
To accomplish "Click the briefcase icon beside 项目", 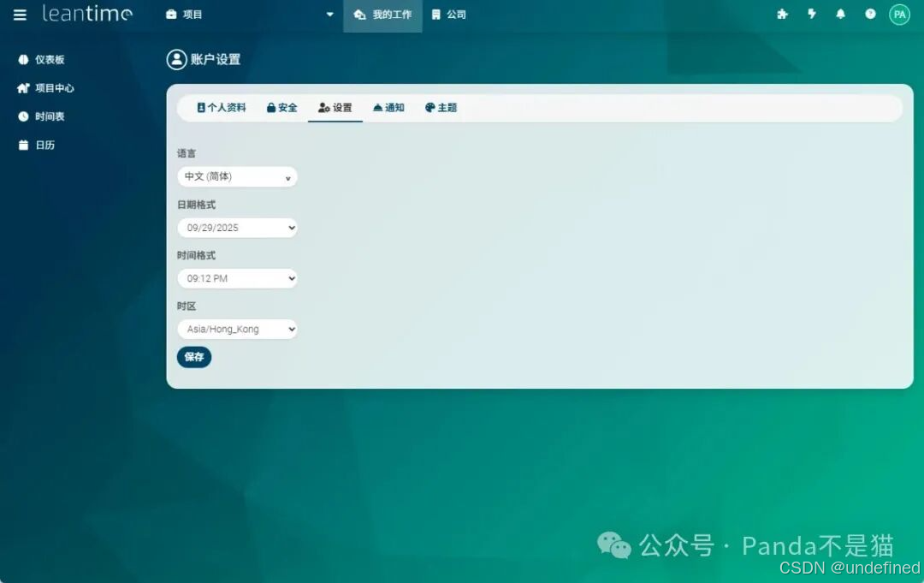I will click(x=171, y=15).
